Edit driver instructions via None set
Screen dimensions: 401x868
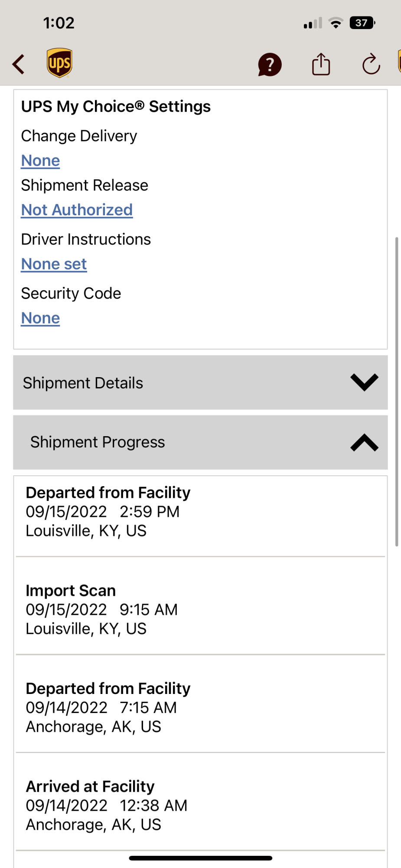pyautogui.click(x=54, y=264)
